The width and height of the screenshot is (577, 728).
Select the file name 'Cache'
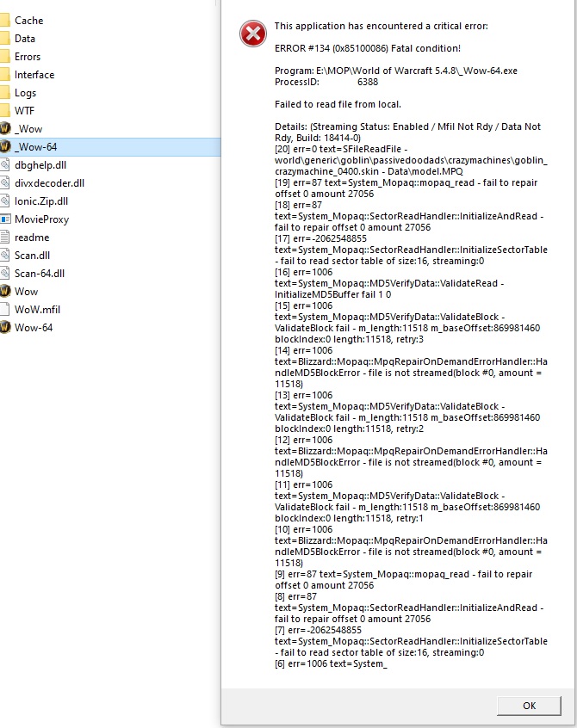28,21
